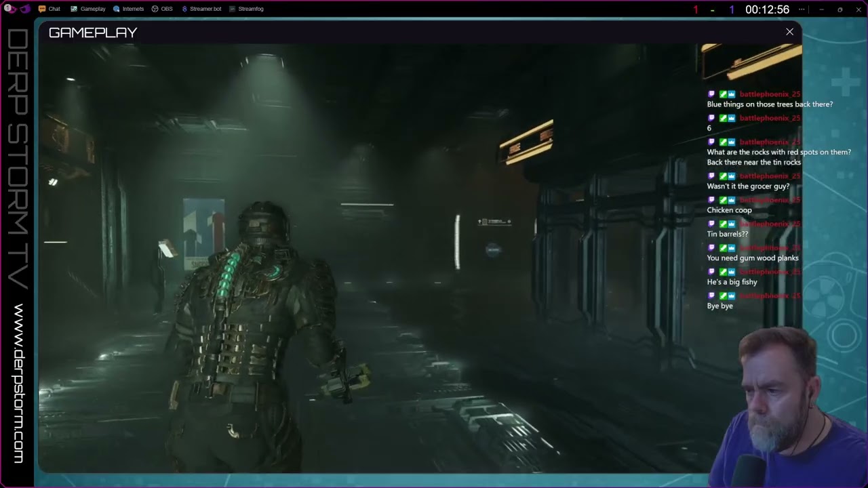The height and width of the screenshot is (488, 868).
Task: Click the 'Bye bye' chat message
Action: pos(719,306)
